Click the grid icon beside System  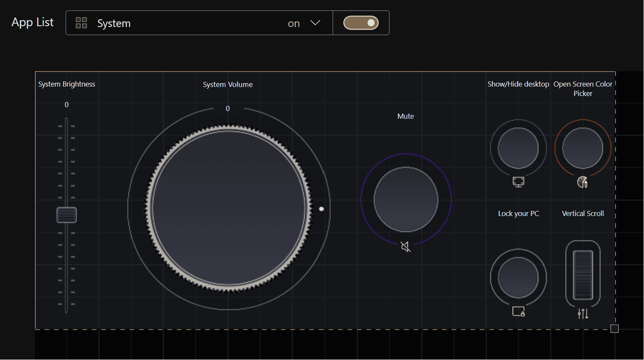point(81,23)
